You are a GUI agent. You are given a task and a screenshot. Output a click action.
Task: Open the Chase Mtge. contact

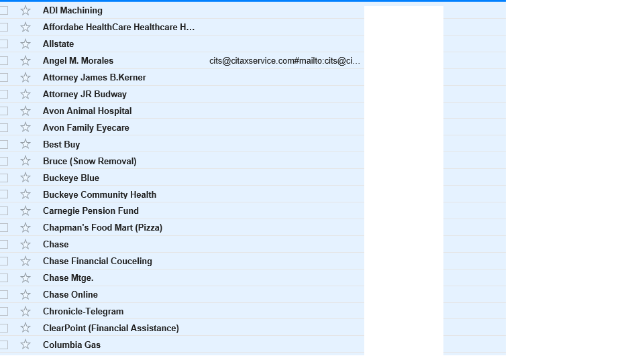(x=68, y=278)
